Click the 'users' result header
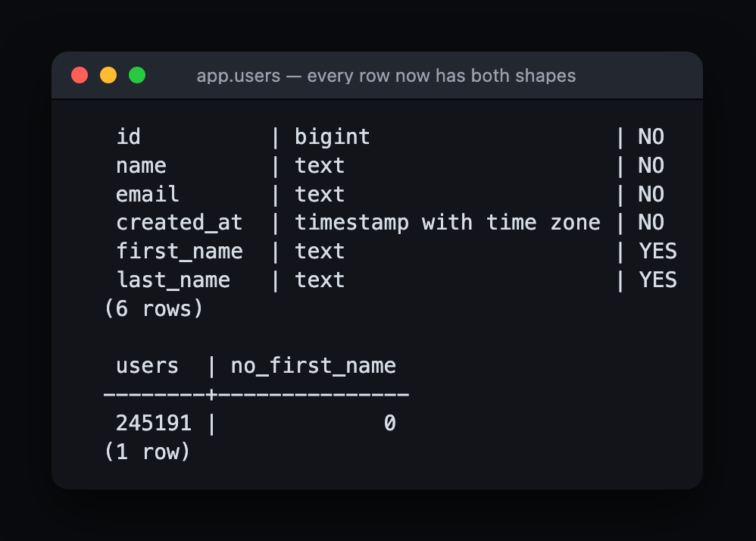This screenshot has height=541, width=756. pos(147,366)
